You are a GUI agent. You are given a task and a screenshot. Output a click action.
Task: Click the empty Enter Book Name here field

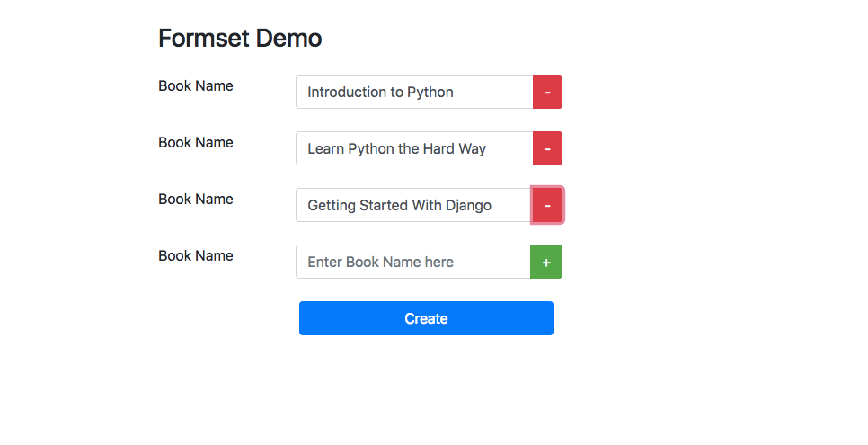[x=413, y=262]
